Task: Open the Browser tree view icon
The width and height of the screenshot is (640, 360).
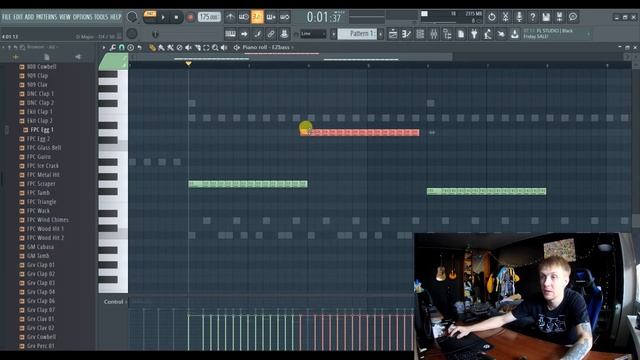Action: pos(447,34)
